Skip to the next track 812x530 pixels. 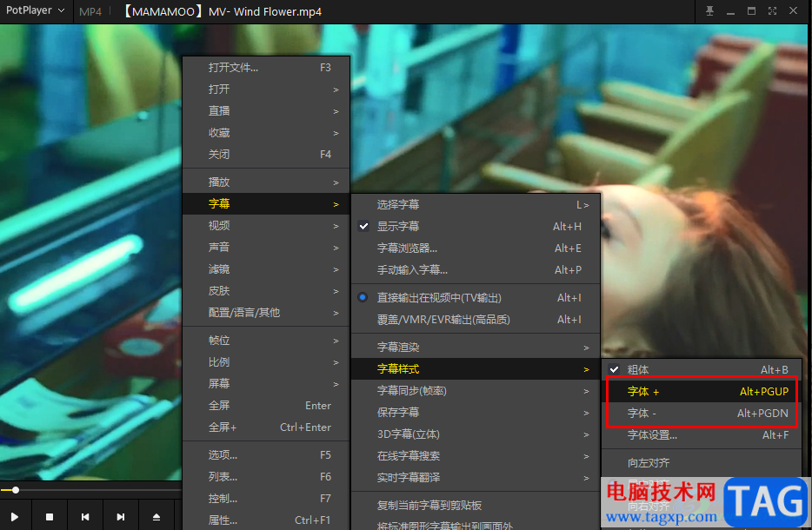121,517
